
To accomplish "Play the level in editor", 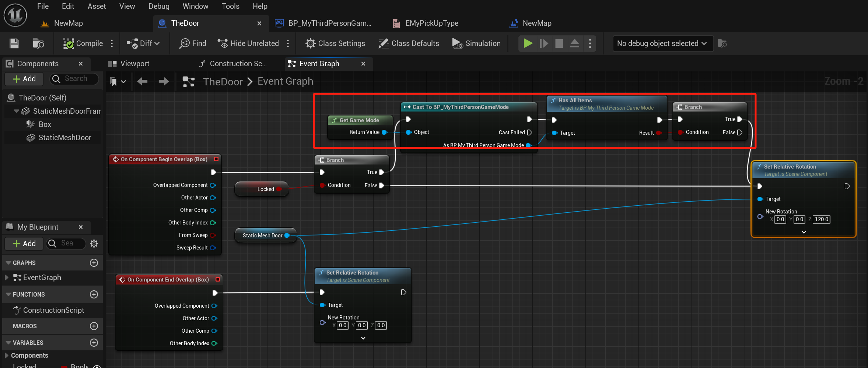I will [528, 43].
